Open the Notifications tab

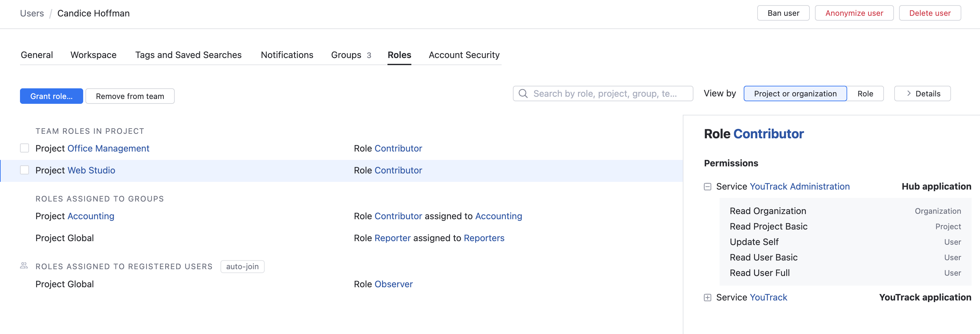287,55
